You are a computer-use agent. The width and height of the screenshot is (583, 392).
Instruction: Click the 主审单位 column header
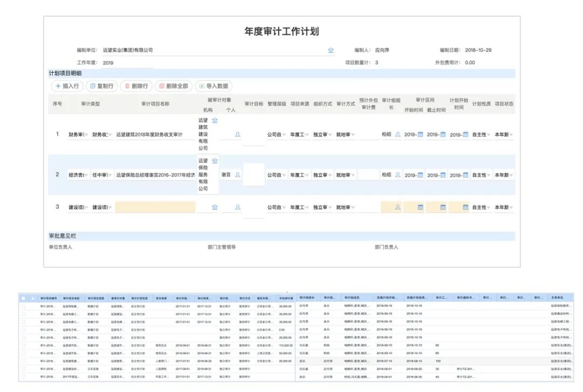click(557, 298)
